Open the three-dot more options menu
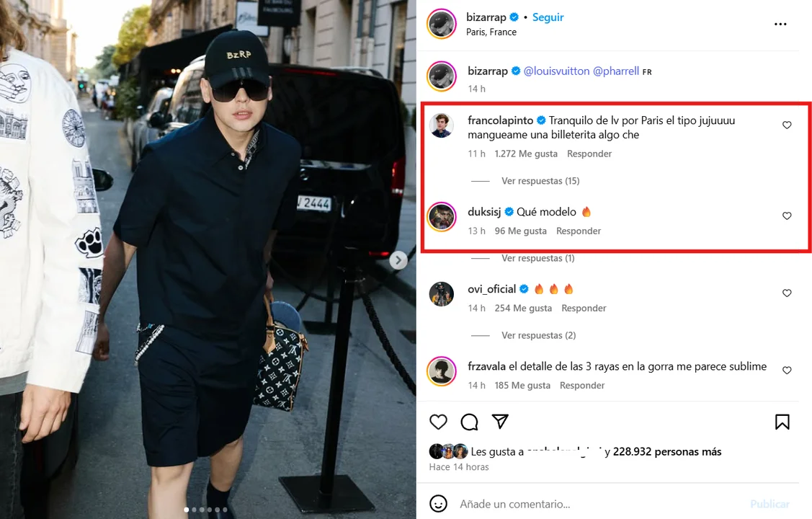This screenshot has height=519, width=812. click(x=780, y=24)
